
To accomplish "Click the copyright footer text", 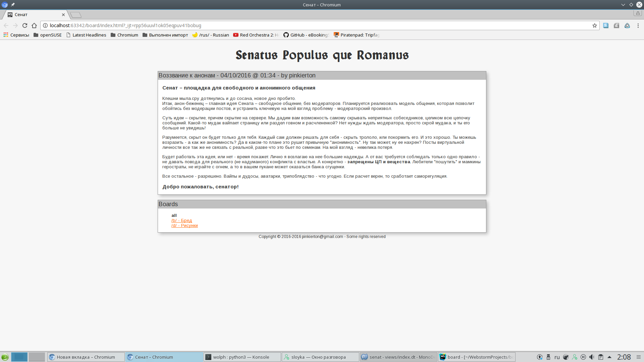I will point(322,237).
